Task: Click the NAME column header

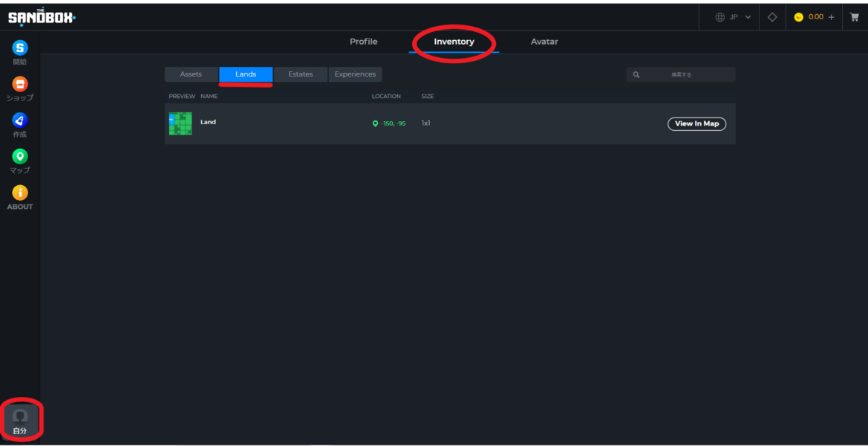Action: [209, 97]
